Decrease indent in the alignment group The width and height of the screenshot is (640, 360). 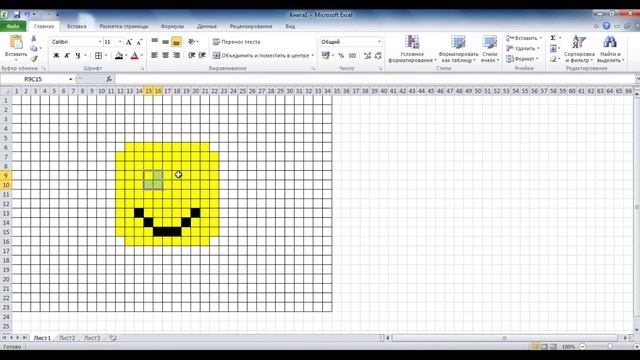pos(191,55)
